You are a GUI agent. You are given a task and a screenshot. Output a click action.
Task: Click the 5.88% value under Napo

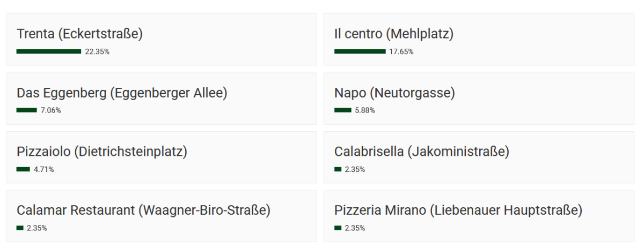365,111
